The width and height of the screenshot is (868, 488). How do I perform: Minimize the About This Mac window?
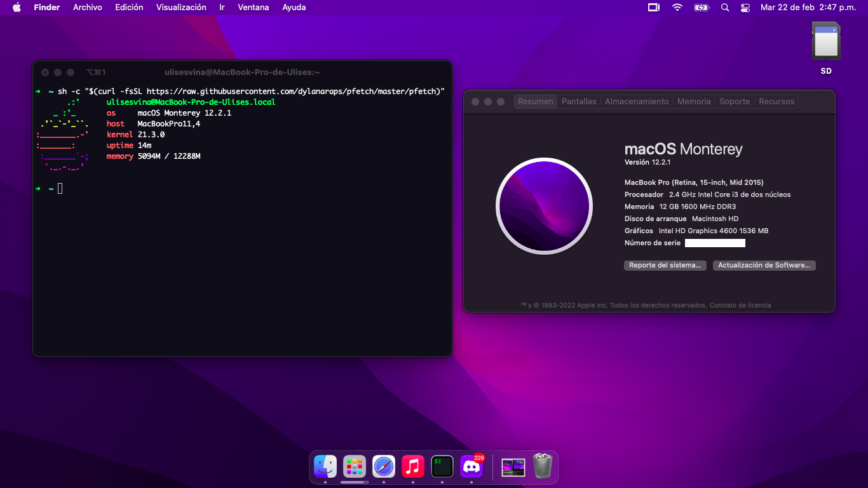[x=488, y=102]
